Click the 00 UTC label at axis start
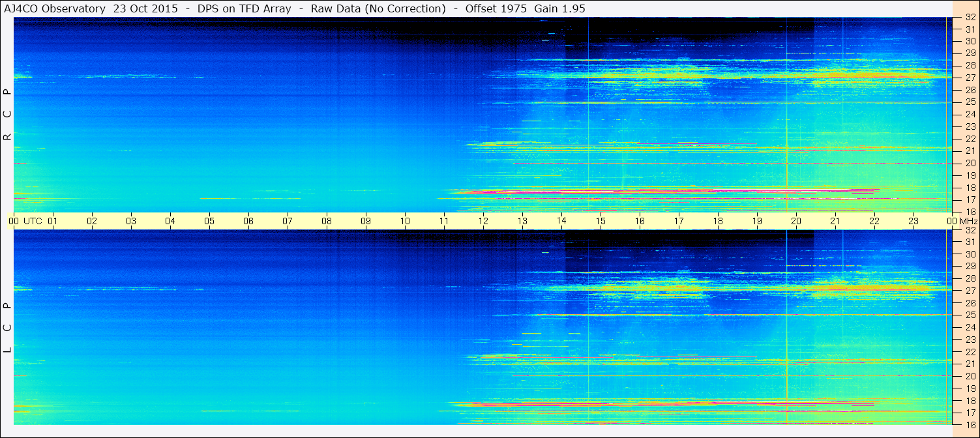The image size is (980, 438). pos(25,221)
